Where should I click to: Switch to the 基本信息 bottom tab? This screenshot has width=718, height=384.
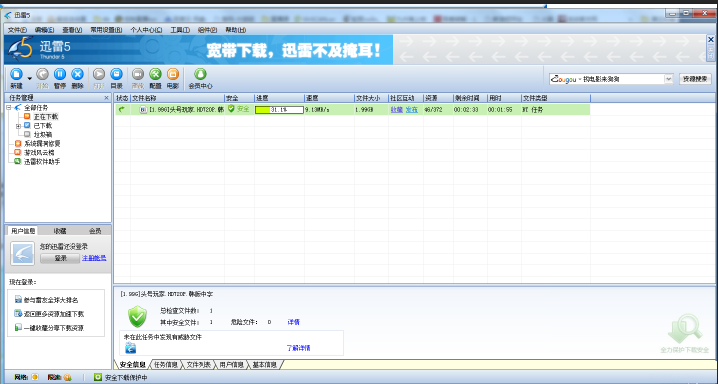265,365
